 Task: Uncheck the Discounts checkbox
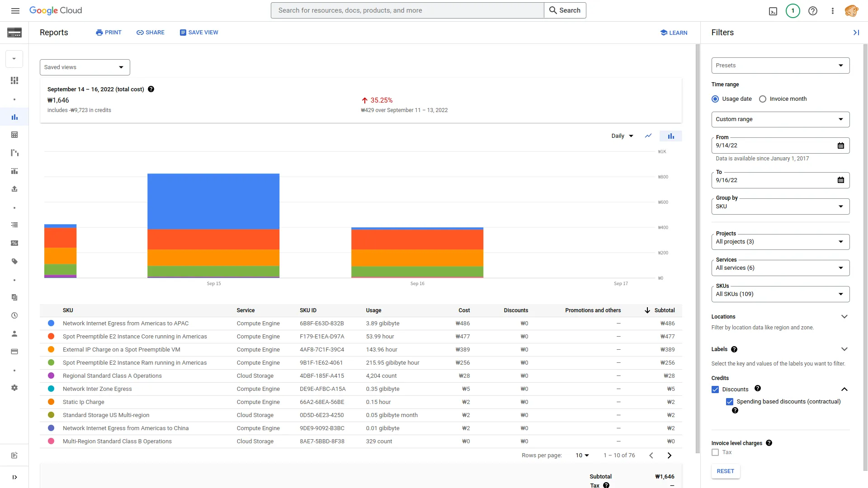point(715,389)
